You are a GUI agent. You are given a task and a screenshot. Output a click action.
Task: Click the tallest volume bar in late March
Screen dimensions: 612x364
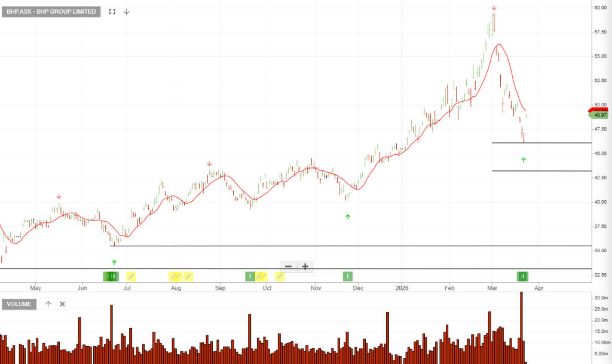click(x=521, y=326)
